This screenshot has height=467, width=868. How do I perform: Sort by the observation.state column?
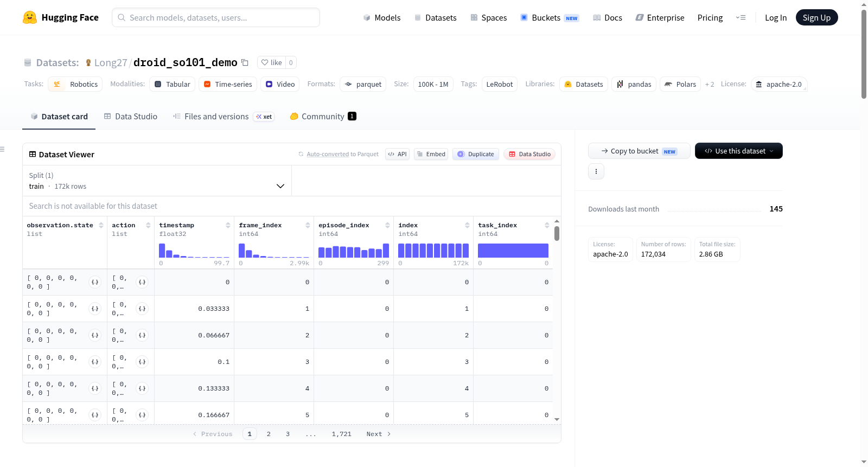tap(101, 225)
